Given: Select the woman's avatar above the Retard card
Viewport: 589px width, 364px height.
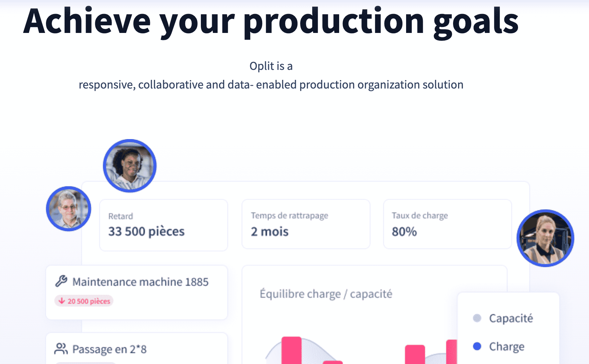Looking at the screenshot, I should click(x=130, y=166).
